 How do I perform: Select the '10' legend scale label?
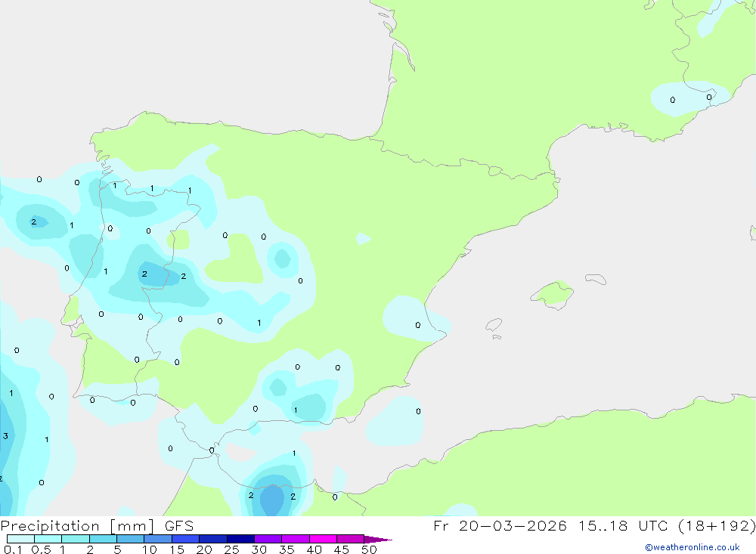tap(150, 549)
